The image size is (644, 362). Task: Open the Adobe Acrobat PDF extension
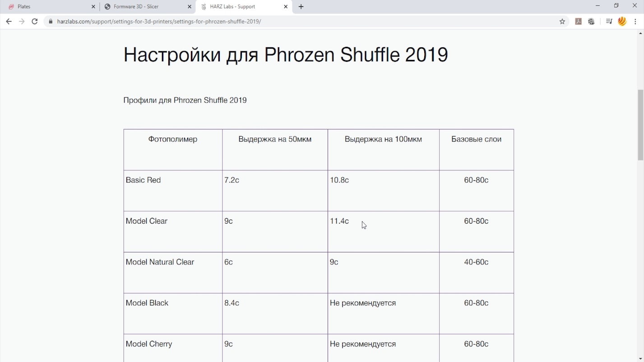[x=578, y=21]
